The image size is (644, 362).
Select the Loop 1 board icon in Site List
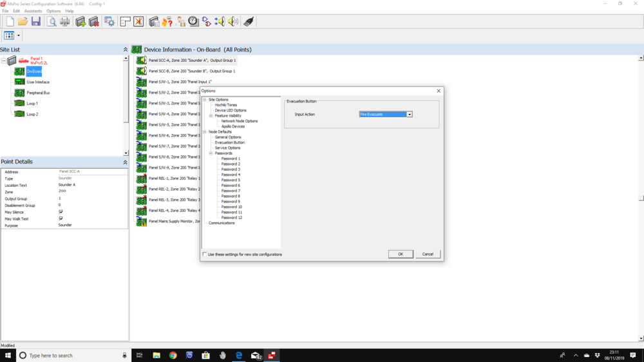[19, 104]
